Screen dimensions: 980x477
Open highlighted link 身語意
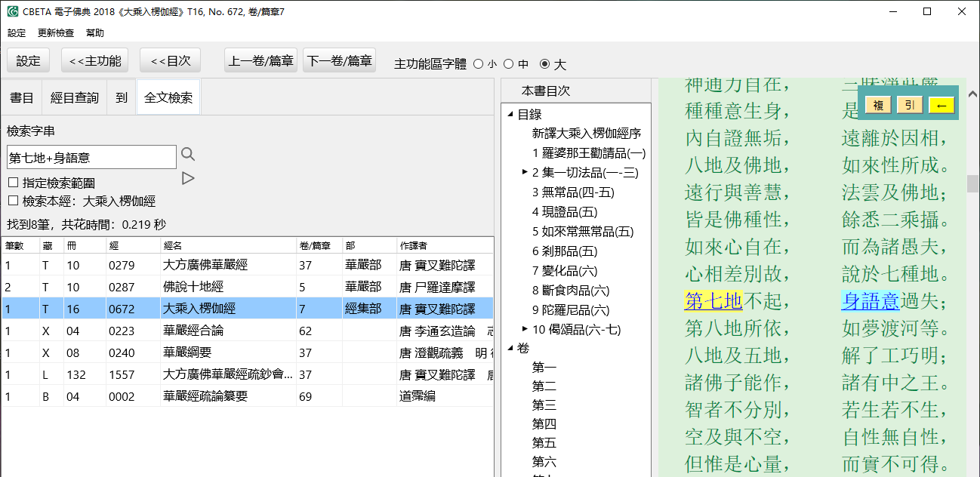(871, 300)
